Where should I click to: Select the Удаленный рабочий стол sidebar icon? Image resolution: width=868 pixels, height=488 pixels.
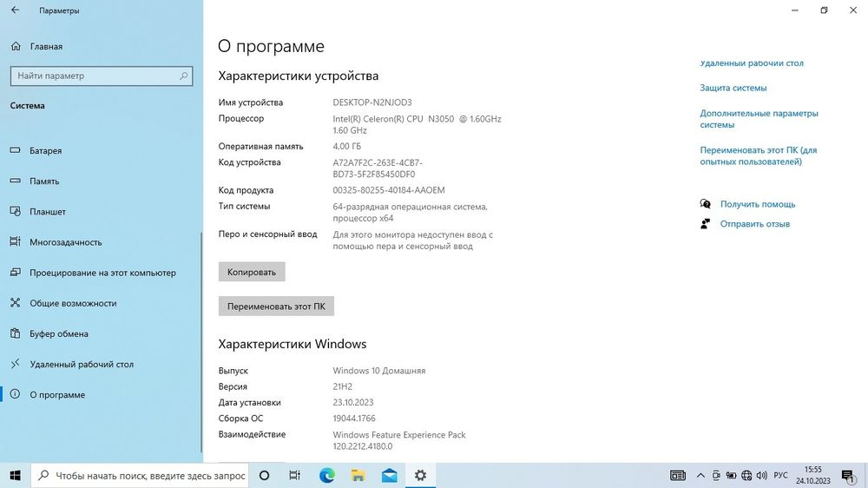[x=16, y=363]
